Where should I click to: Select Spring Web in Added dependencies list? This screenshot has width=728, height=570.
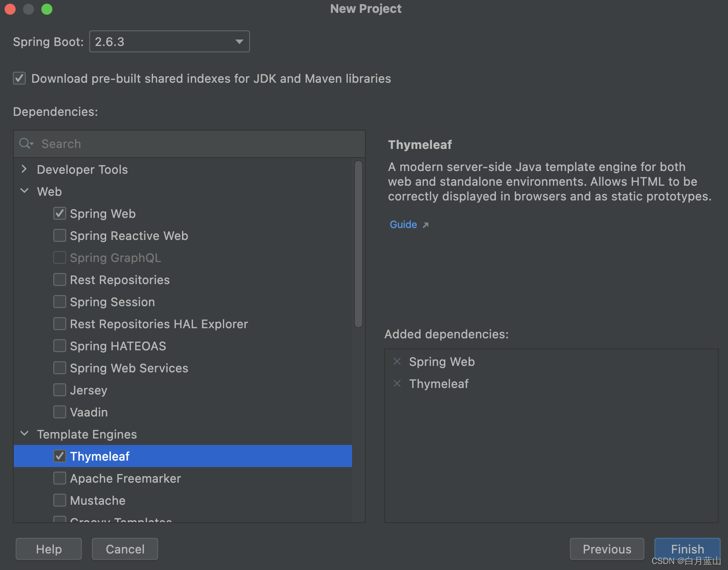tap(442, 362)
